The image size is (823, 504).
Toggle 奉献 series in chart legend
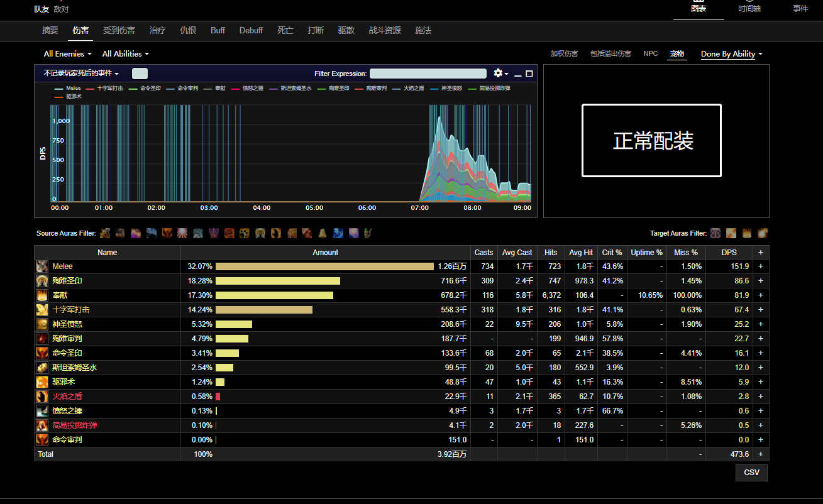214,89
